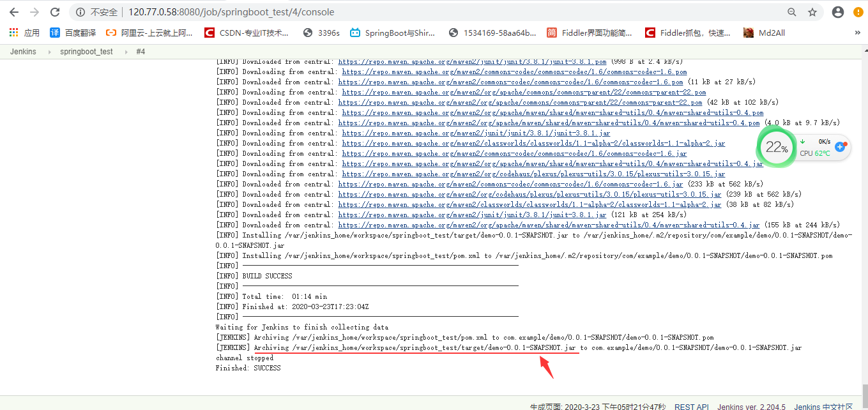Expand the hidden bookmarks overflow chevron

858,33
